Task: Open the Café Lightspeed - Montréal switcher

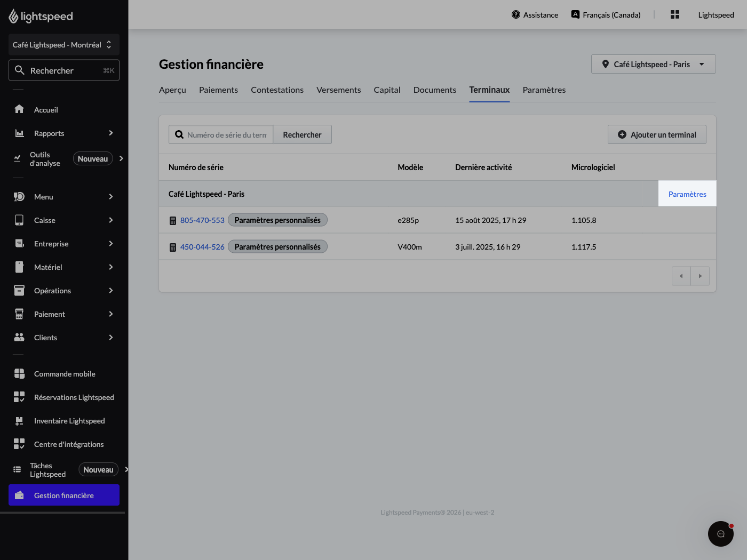Action: pyautogui.click(x=64, y=45)
